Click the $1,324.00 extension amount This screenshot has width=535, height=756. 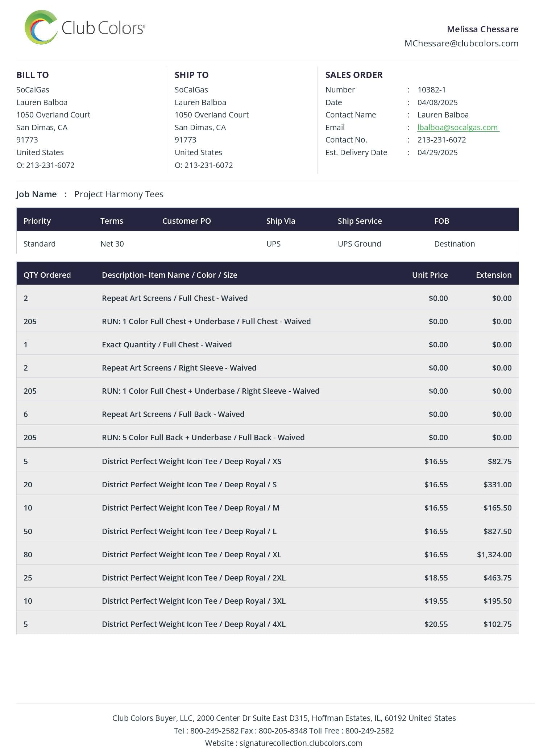pyautogui.click(x=494, y=554)
